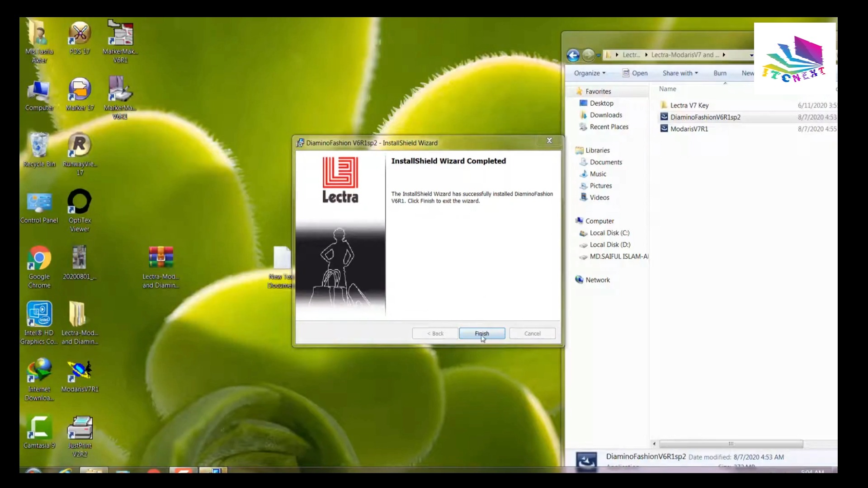Viewport: 868px width, 488px height.
Task: Go forward in the Explorer window
Action: tap(588, 55)
